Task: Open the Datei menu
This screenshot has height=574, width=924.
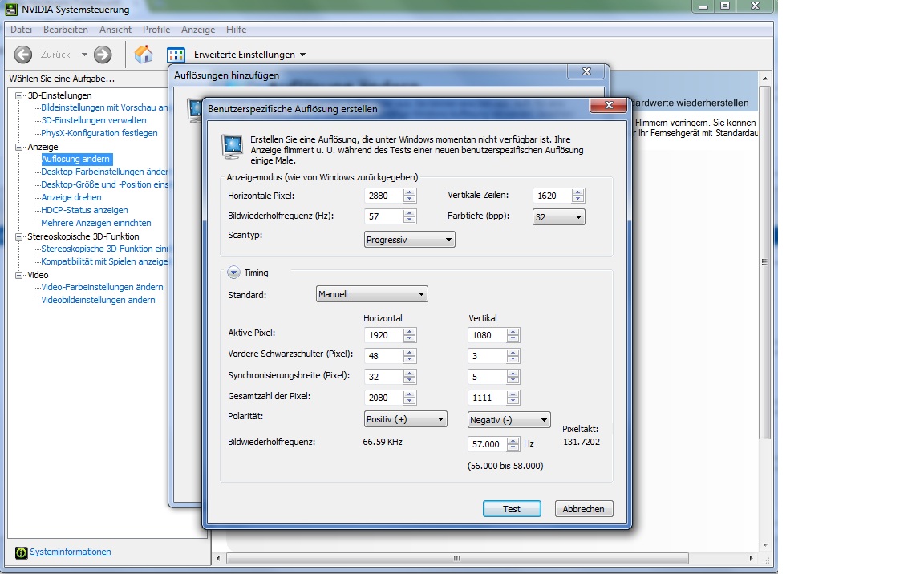Action: pos(21,30)
